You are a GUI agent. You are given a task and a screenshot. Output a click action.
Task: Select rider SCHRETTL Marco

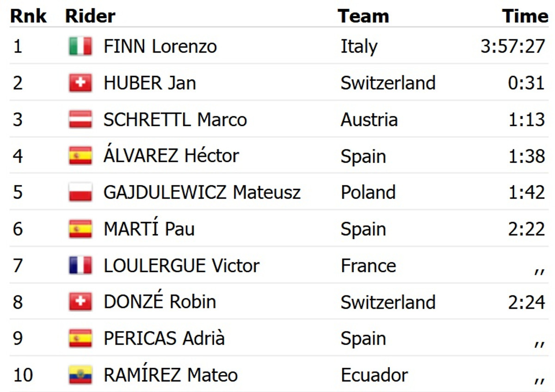pos(175,120)
